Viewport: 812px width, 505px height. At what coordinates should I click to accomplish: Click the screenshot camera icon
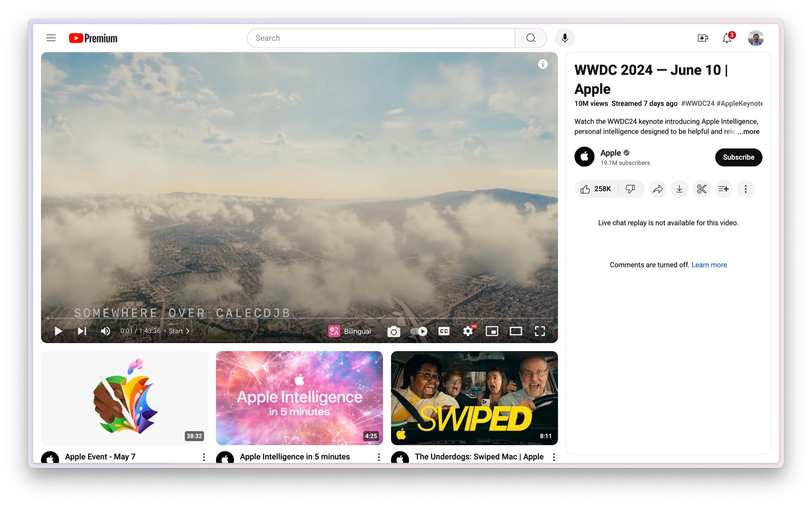pyautogui.click(x=394, y=331)
